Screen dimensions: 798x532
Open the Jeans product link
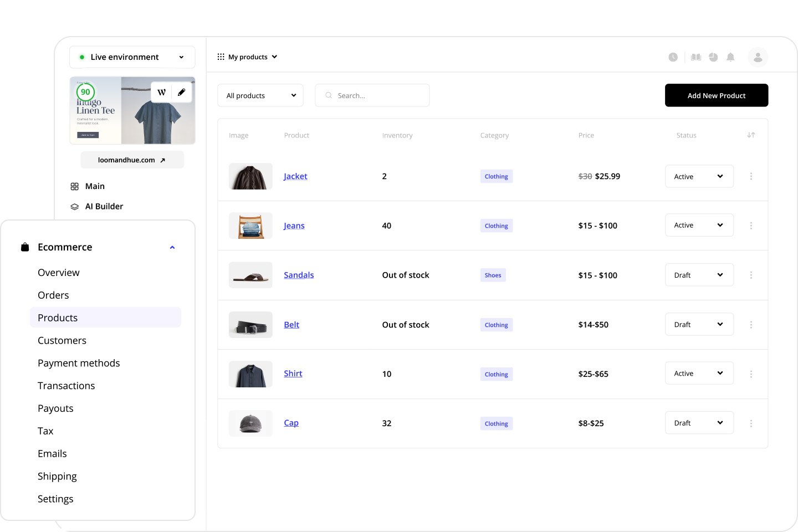coord(294,226)
